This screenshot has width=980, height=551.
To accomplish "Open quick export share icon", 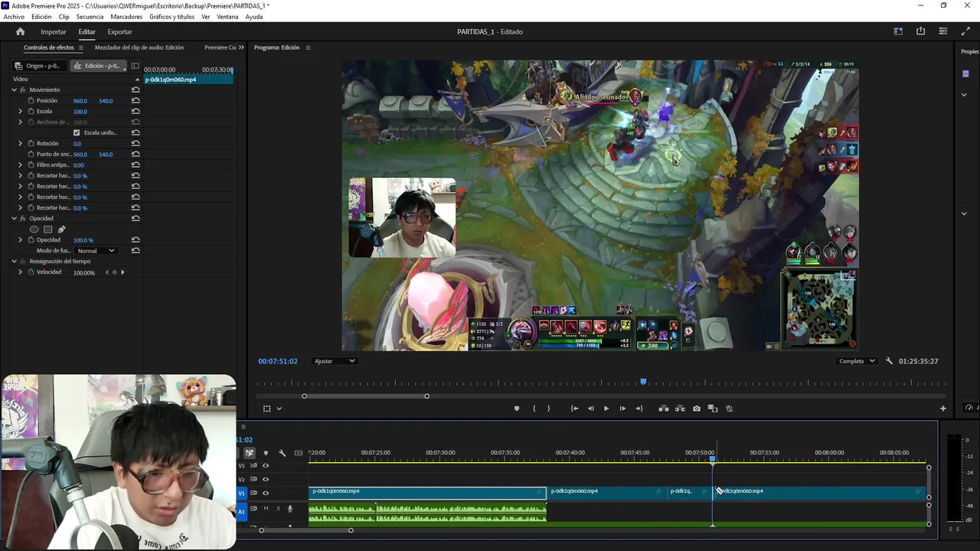I will tap(920, 31).
